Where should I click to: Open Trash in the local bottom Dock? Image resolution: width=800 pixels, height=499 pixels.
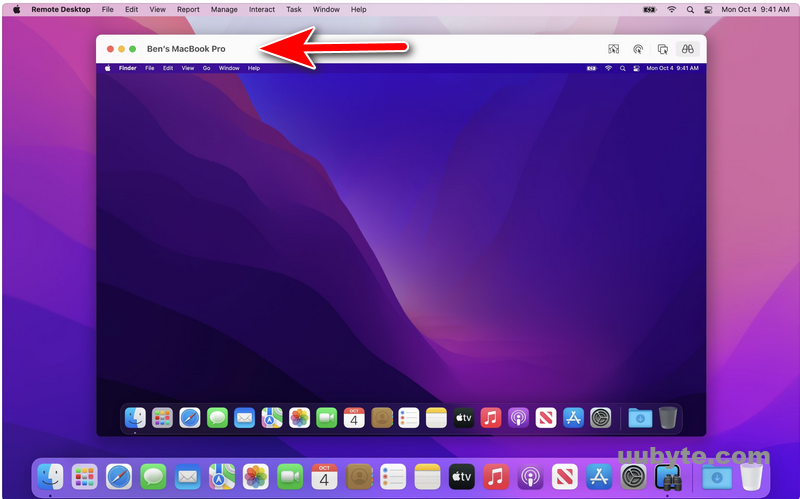(x=752, y=477)
